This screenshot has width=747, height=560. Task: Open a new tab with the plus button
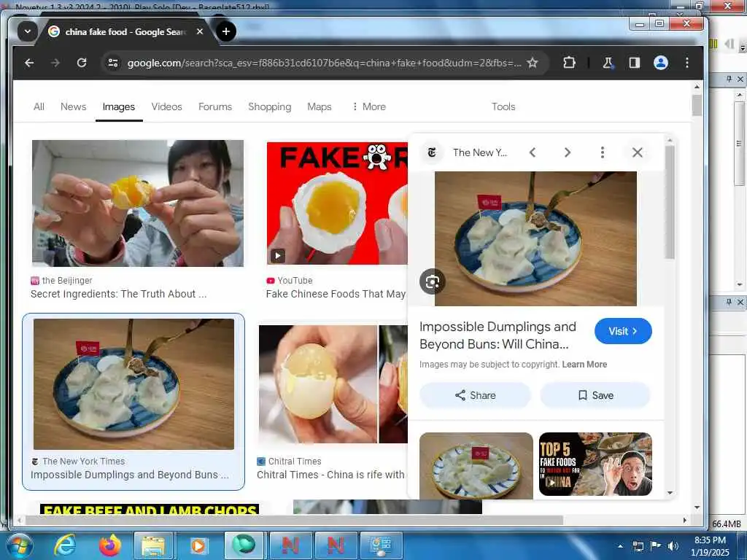226,31
